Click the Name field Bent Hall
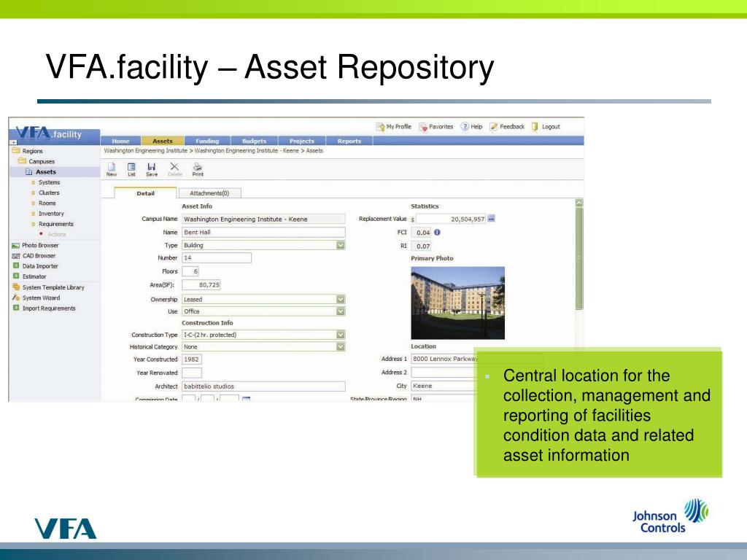This screenshot has height=560, width=747. (x=263, y=233)
